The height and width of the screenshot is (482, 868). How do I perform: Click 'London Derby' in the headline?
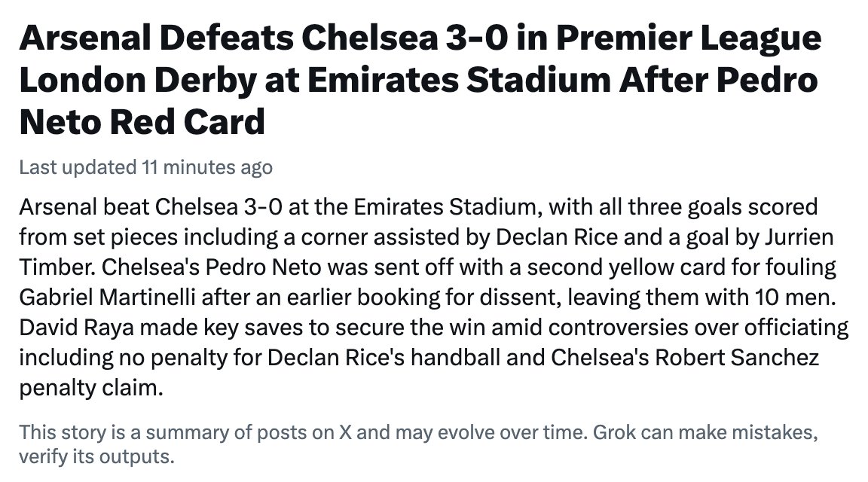138,81
